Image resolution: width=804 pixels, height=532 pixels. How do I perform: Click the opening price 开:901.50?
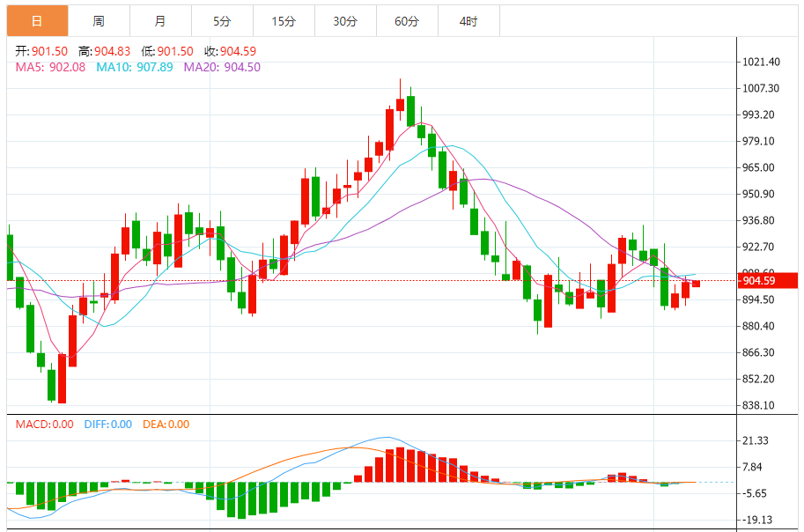pyautogui.click(x=41, y=51)
